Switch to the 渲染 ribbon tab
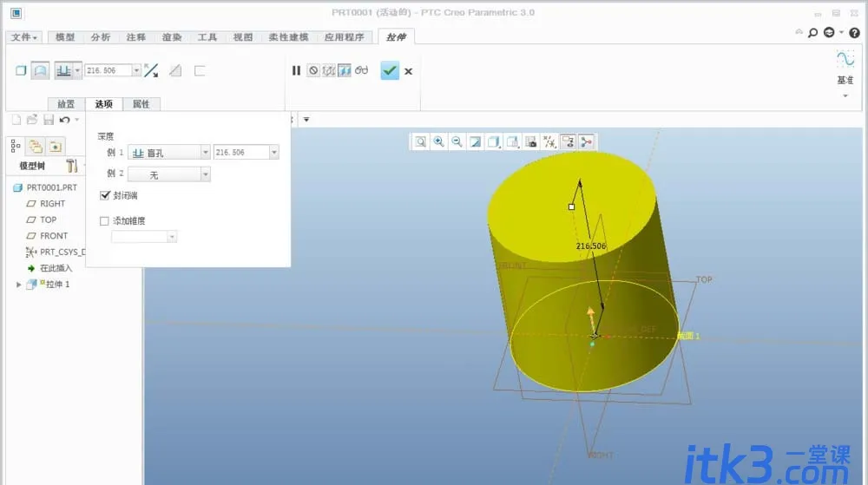868x485 pixels. [172, 37]
